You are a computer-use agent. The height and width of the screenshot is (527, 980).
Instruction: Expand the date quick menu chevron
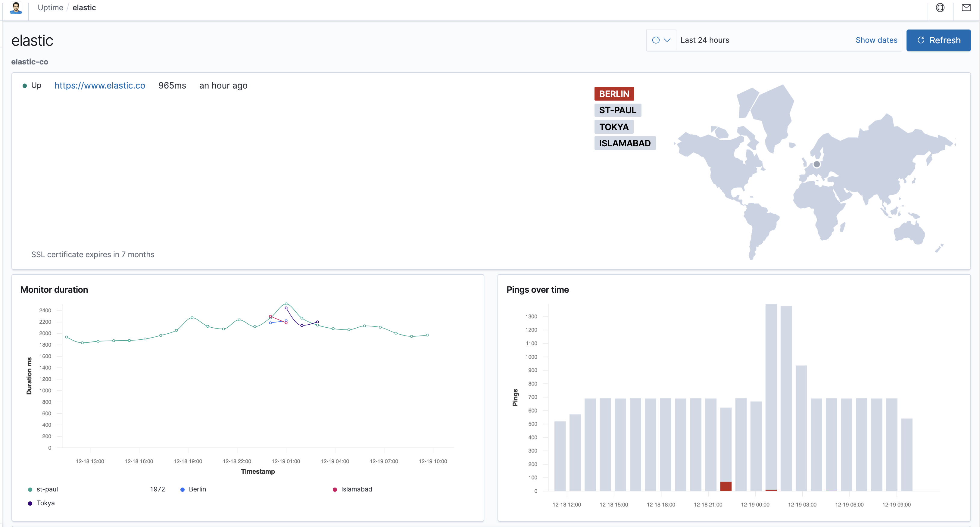(x=667, y=40)
